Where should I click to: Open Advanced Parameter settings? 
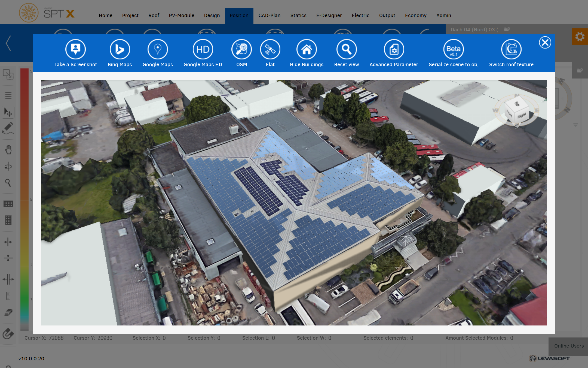[x=394, y=49]
